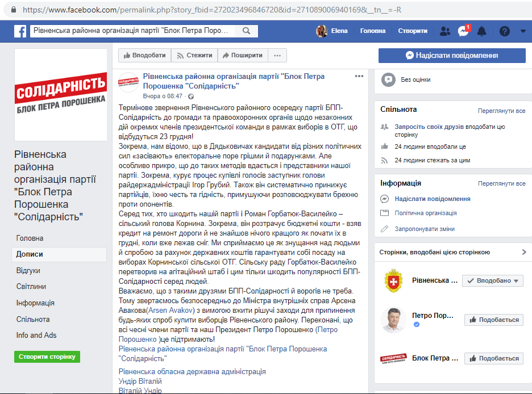Click the Arsen Avakov mention link
Viewport: 532px width, 394px height.
pyautogui.click(x=171, y=311)
